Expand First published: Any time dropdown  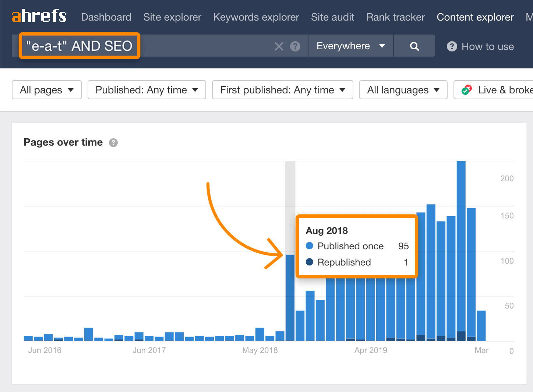pos(282,90)
